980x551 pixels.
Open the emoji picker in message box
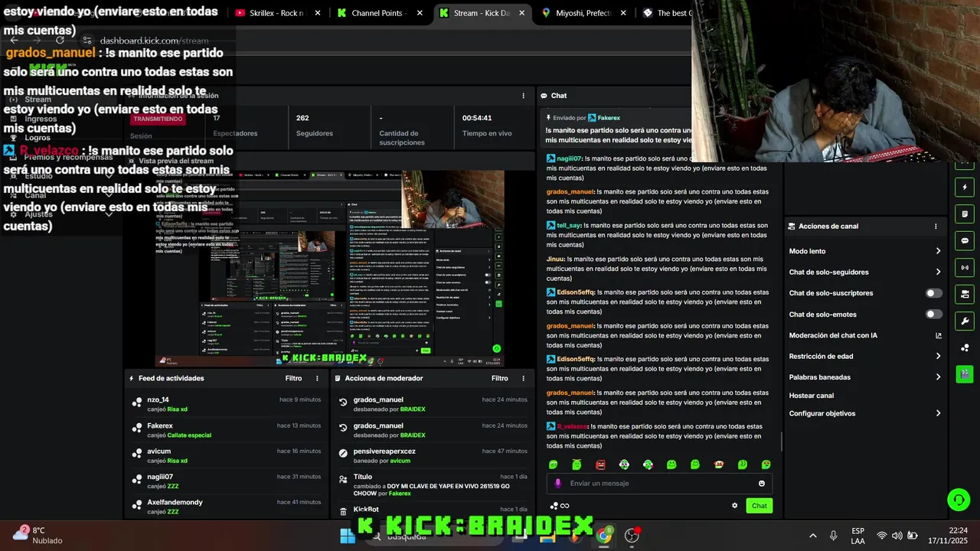[762, 484]
